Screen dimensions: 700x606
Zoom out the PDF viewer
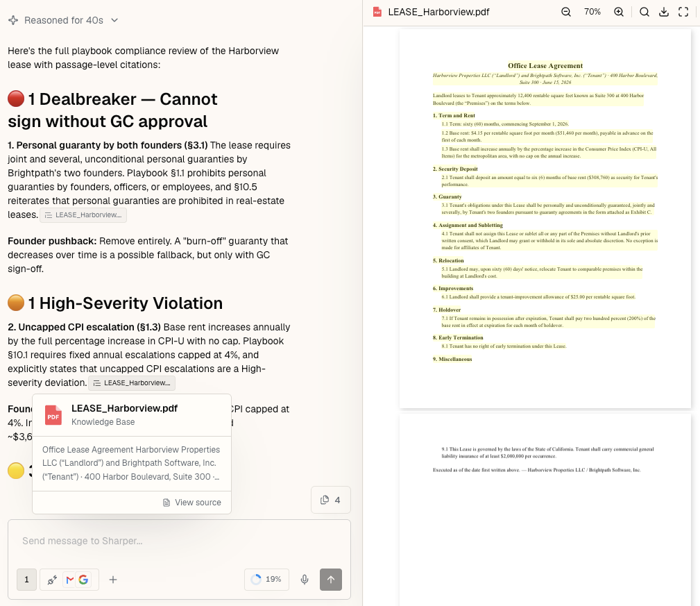(x=566, y=12)
